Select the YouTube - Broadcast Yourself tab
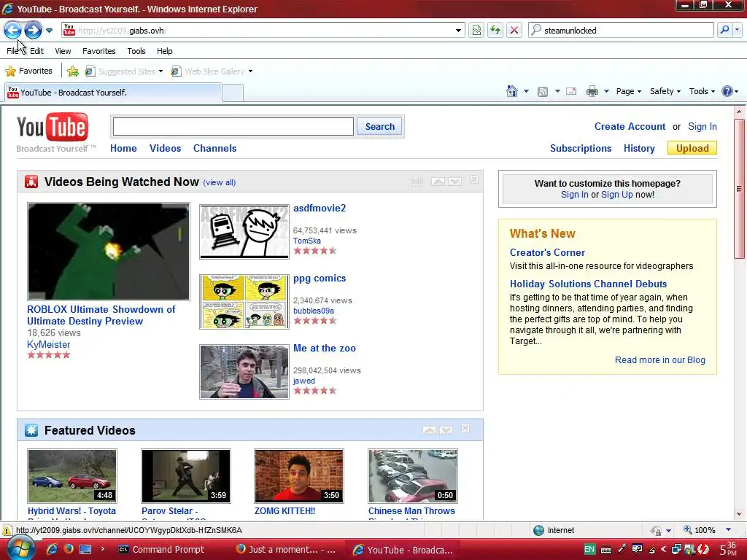 (x=113, y=93)
